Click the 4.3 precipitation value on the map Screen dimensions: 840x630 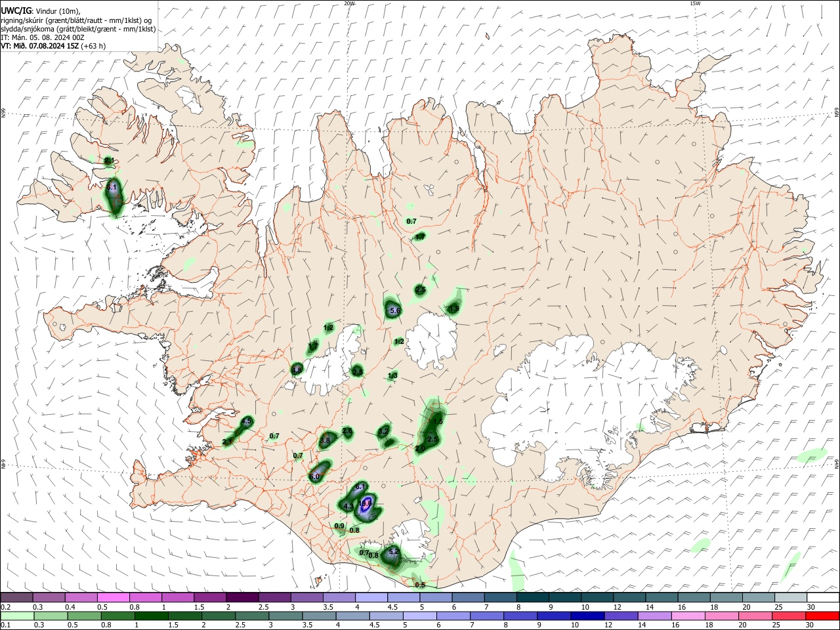pyautogui.click(x=348, y=507)
